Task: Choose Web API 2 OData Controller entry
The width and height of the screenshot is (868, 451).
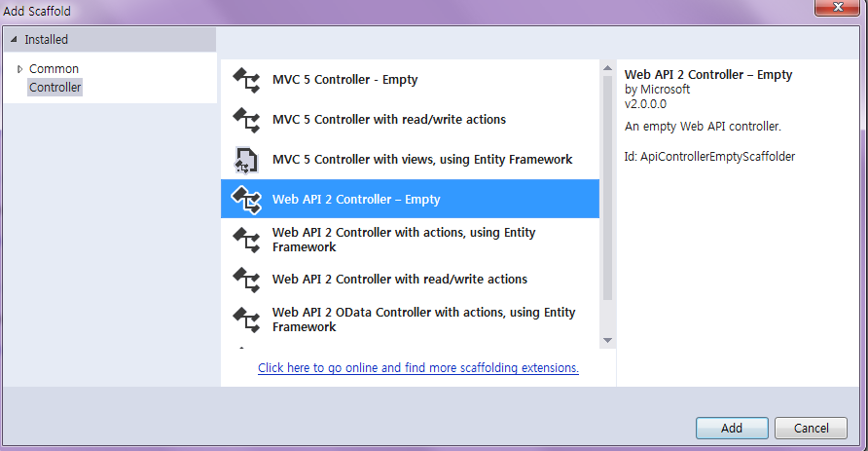Action: point(423,319)
